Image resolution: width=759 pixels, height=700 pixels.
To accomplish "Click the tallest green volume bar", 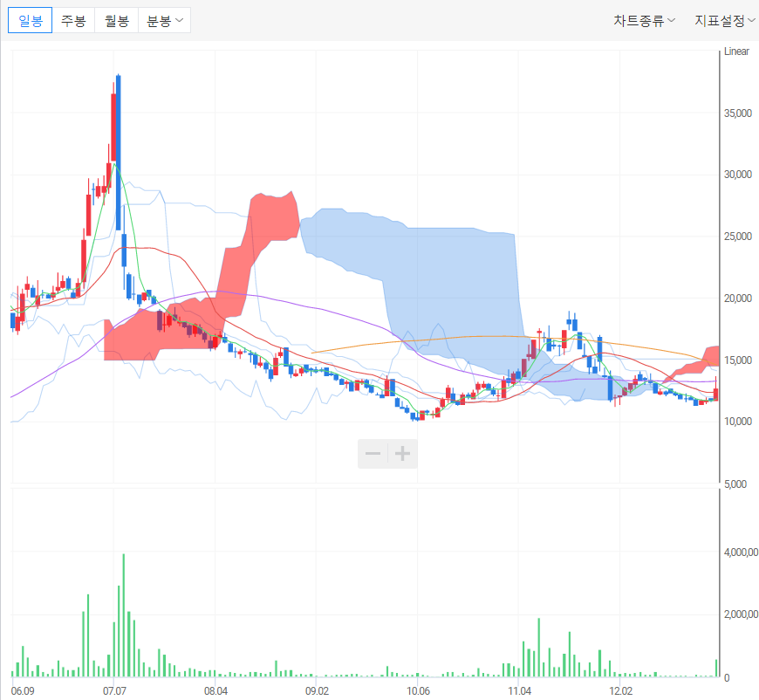I will click(x=124, y=615).
